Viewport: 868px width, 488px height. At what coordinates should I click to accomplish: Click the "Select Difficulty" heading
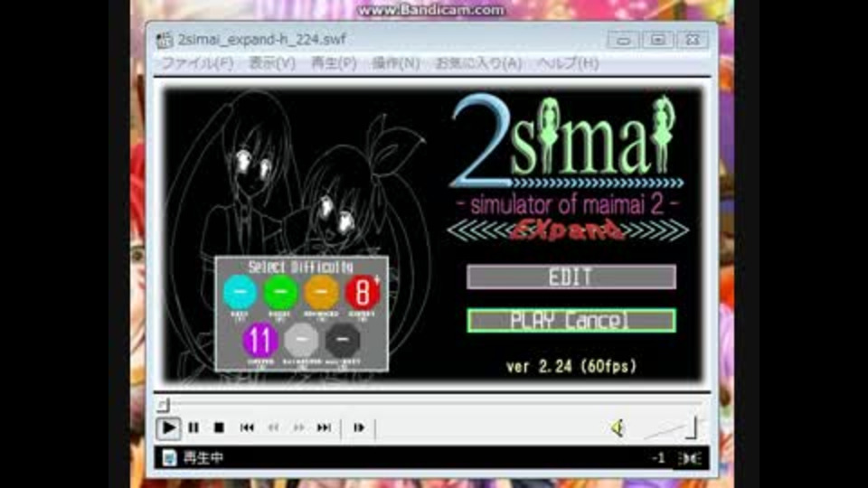[300, 267]
